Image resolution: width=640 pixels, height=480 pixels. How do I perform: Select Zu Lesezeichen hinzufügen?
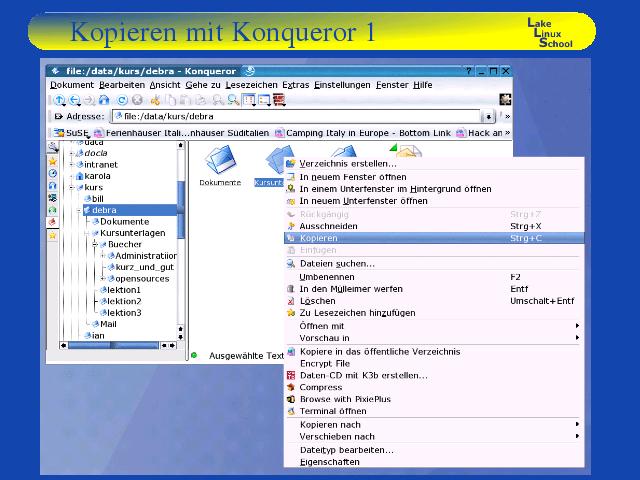[x=434, y=313]
